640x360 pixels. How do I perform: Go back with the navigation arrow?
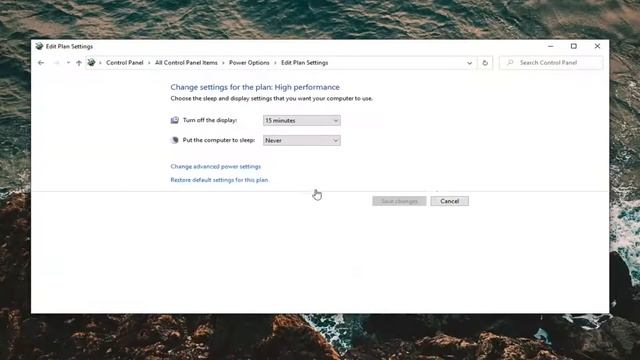coord(41,63)
